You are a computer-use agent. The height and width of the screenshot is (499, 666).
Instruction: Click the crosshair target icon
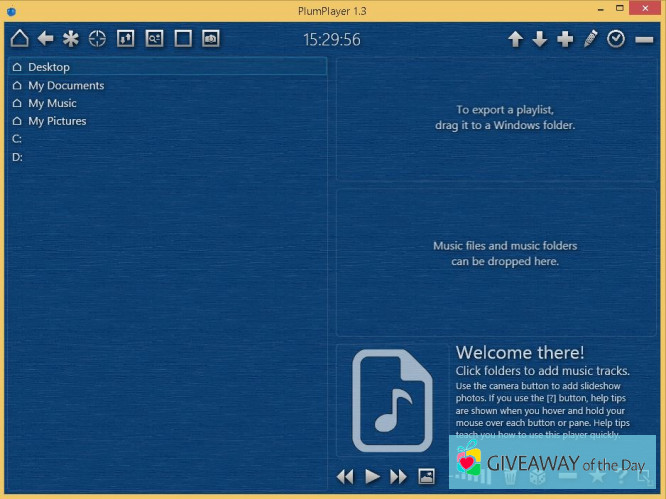(x=97, y=39)
